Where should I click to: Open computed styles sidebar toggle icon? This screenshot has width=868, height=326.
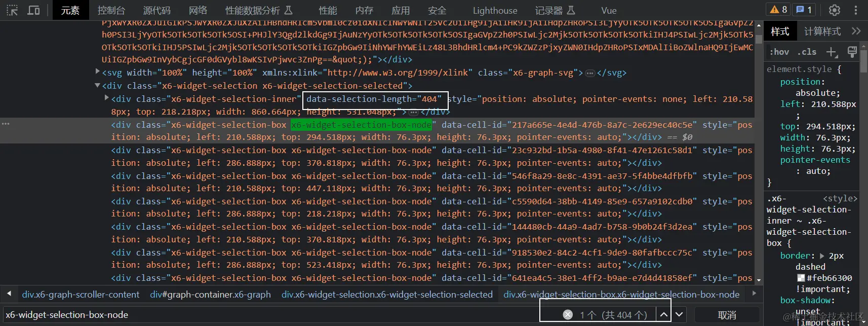[852, 52]
